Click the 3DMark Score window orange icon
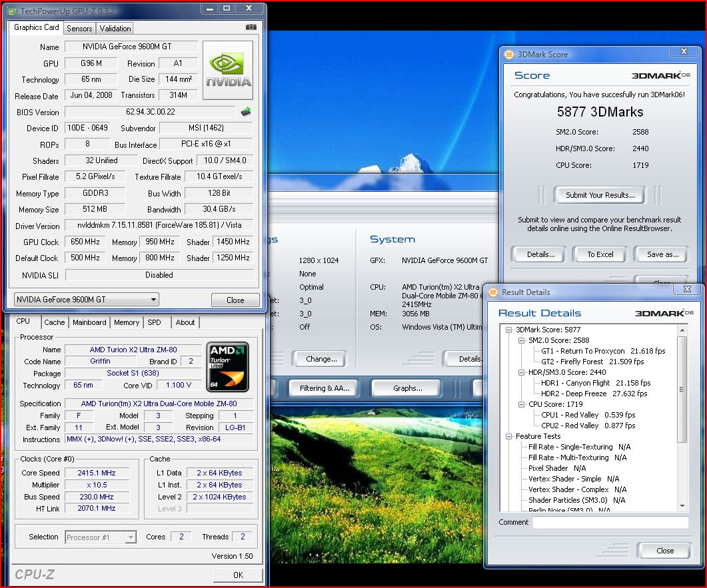This screenshot has height=588, width=707. [x=508, y=55]
